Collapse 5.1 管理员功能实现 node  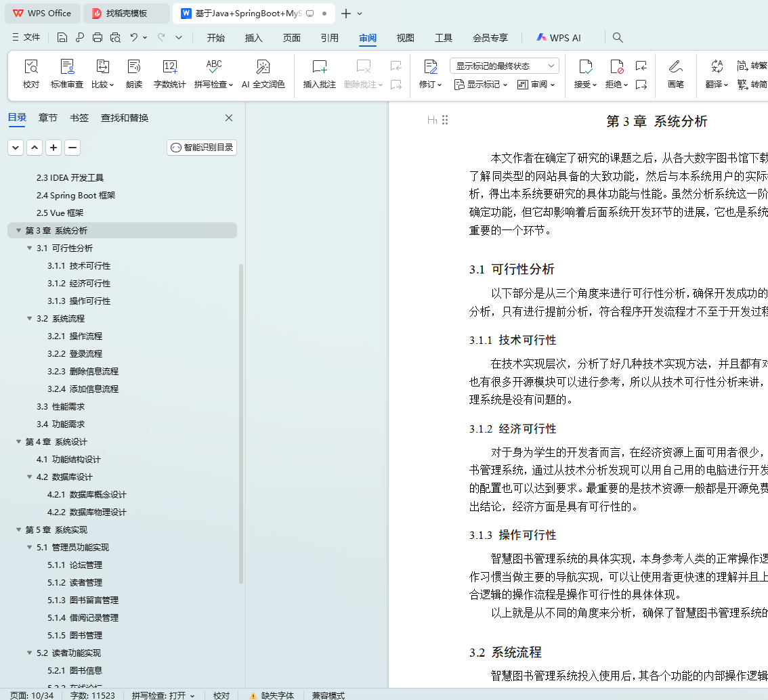point(29,547)
